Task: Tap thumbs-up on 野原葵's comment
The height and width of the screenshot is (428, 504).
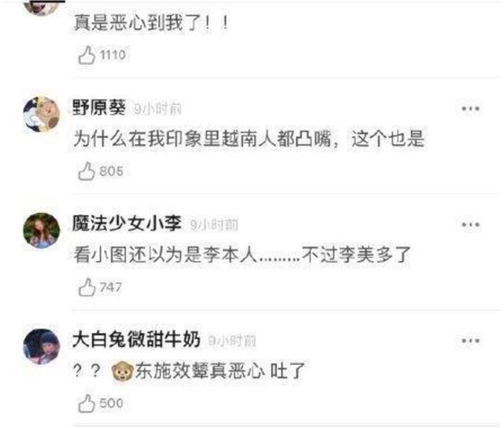Action: point(87,172)
